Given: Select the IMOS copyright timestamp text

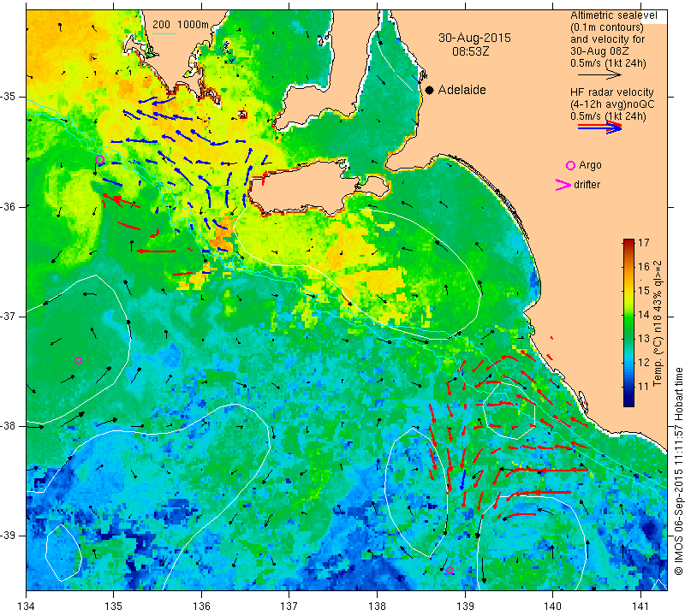Looking at the screenshot, I should click(678, 471).
